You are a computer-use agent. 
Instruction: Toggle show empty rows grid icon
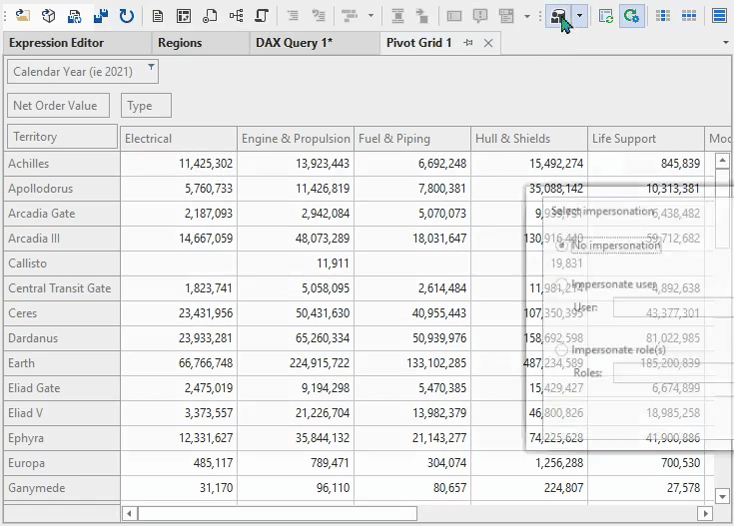(689, 16)
